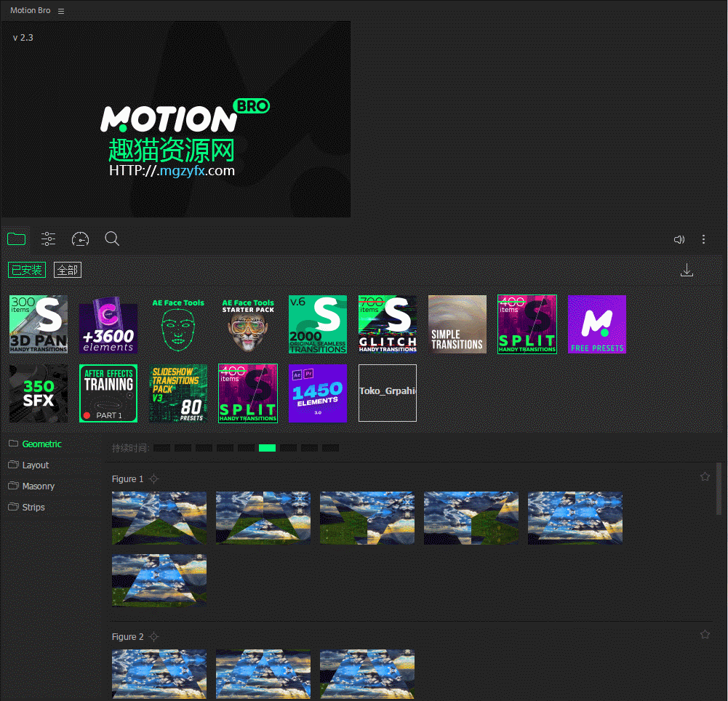Click the Figure 1 target icon
728x701 pixels.
click(154, 478)
